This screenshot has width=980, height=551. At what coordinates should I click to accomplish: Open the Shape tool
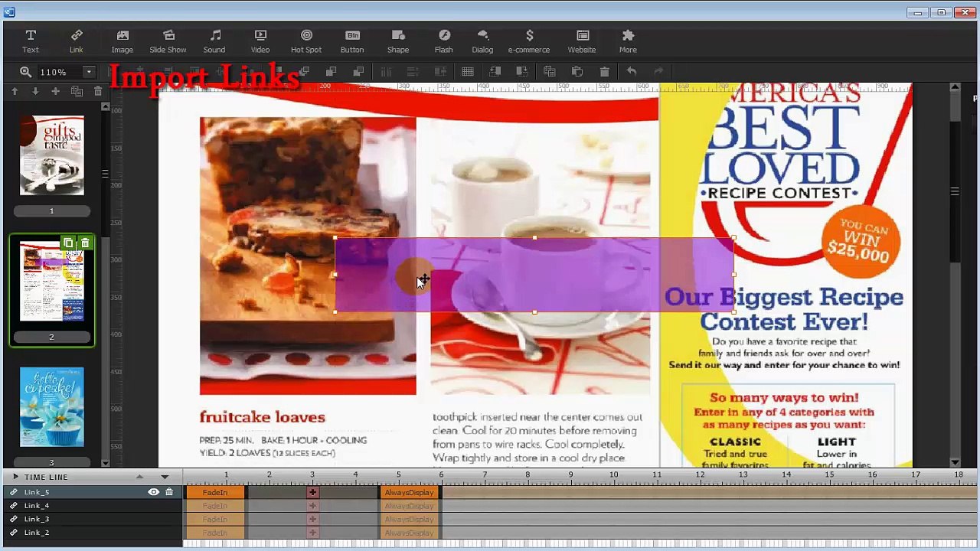398,41
